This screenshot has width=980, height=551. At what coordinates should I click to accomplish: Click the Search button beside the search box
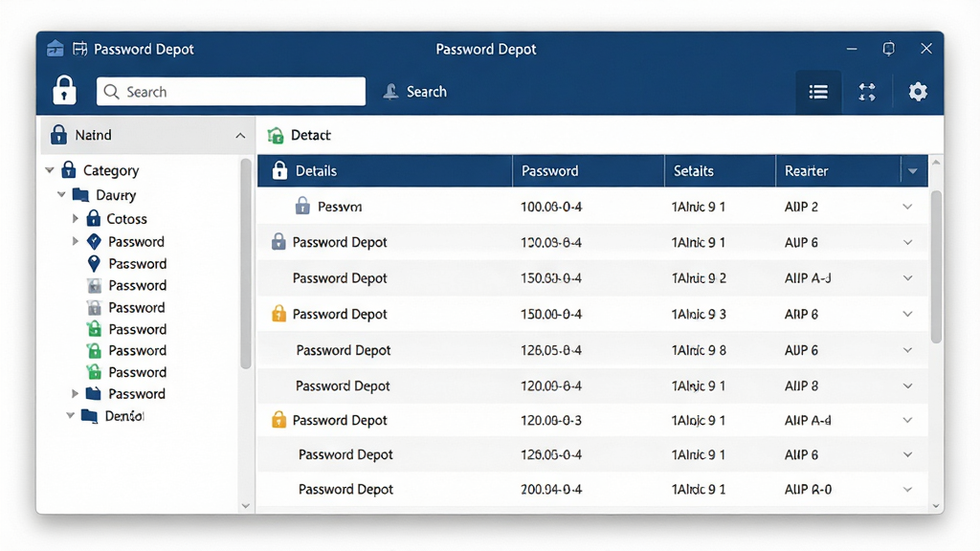(x=415, y=92)
